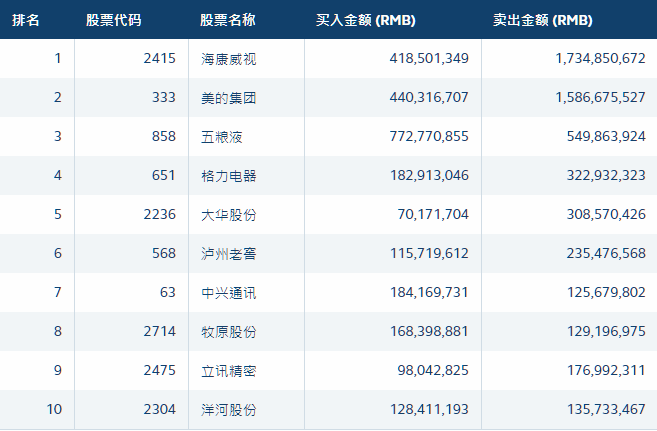Click stock code 2475
The height and width of the screenshot is (431, 657).
coord(160,370)
